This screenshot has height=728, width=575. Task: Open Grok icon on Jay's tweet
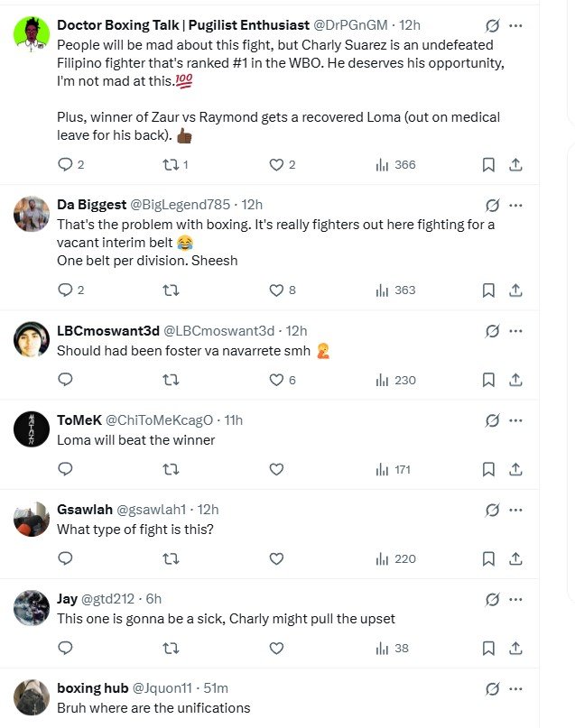click(x=492, y=599)
